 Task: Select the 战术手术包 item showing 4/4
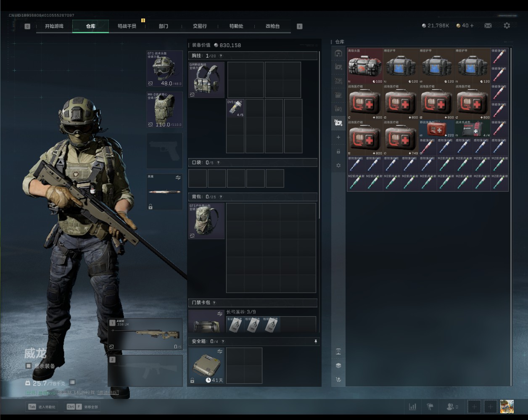(x=473, y=129)
